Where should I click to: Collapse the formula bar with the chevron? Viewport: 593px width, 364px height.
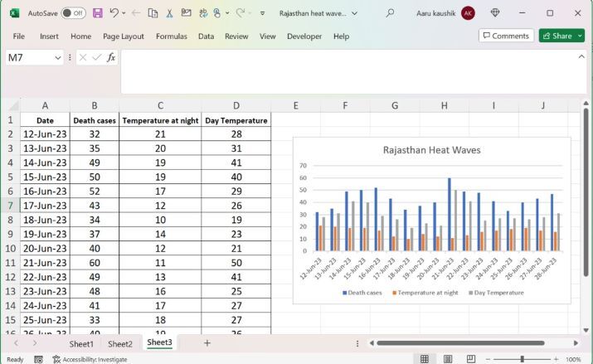pos(581,56)
